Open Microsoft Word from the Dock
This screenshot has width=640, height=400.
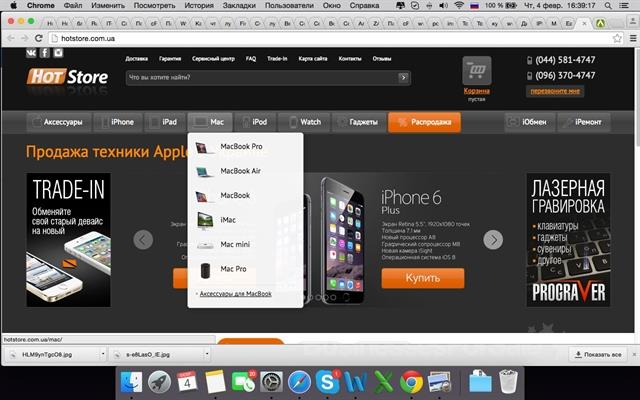point(355,382)
